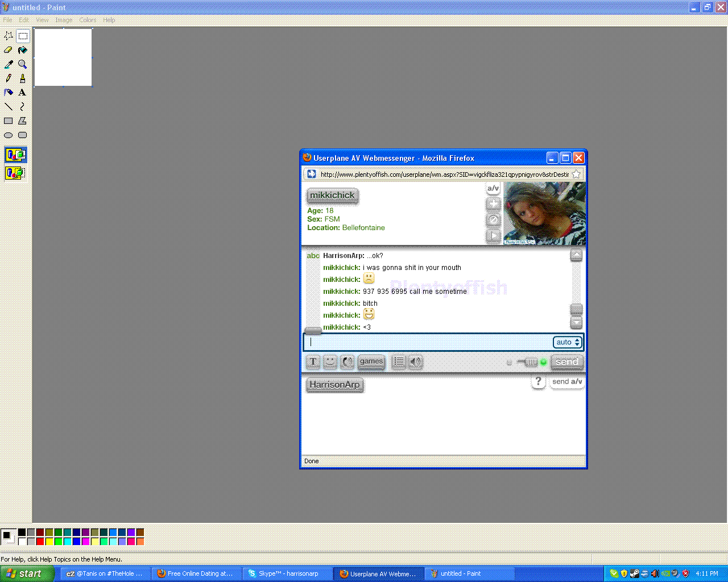This screenshot has height=582, width=728.
Task: Select the straight Line tool
Action: tap(9, 106)
